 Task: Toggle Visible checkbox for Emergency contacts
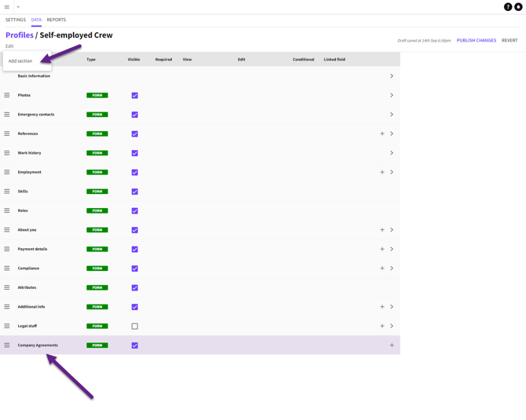pyautogui.click(x=135, y=115)
